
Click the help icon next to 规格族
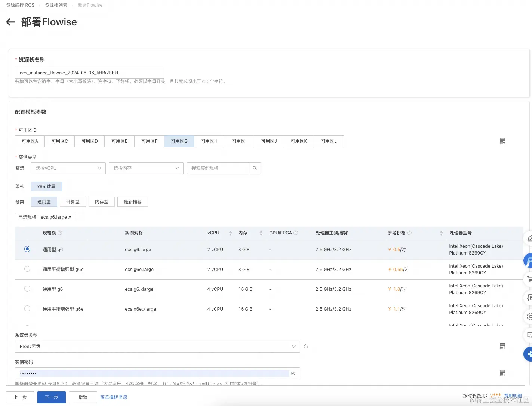point(60,233)
